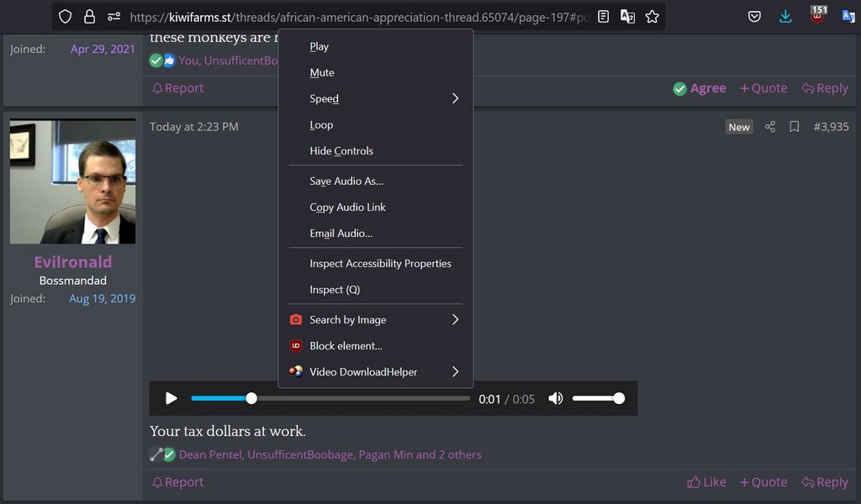Click the 'Aug 19, 2019' join date
The width and height of the screenshot is (861, 504).
tap(102, 299)
